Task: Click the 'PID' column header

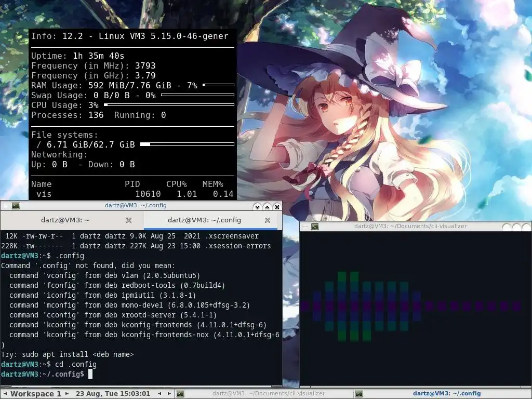Action: (x=132, y=184)
